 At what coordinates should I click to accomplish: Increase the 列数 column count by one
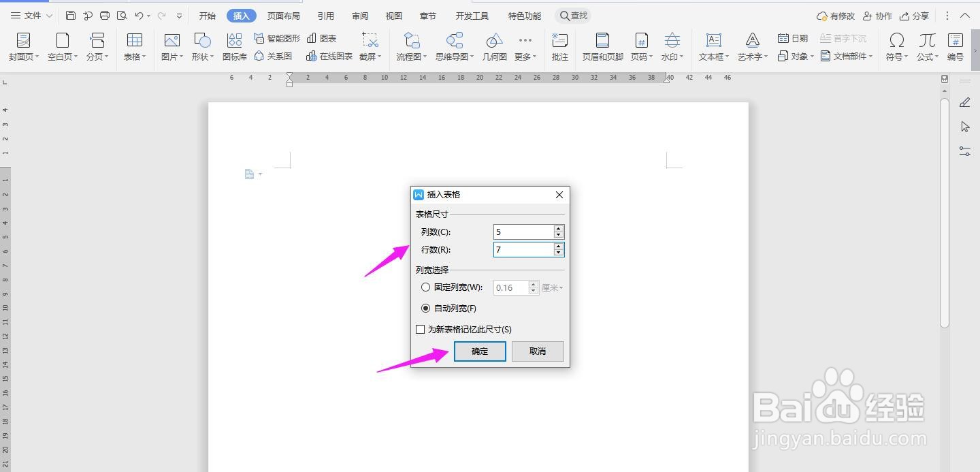tap(559, 229)
